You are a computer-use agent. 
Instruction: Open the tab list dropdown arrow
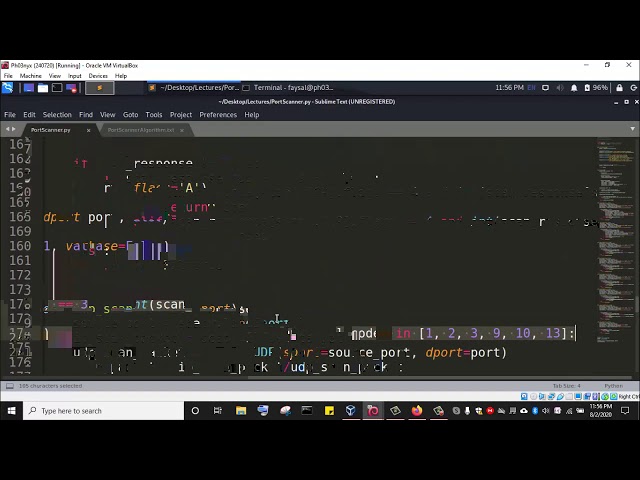[633, 129]
